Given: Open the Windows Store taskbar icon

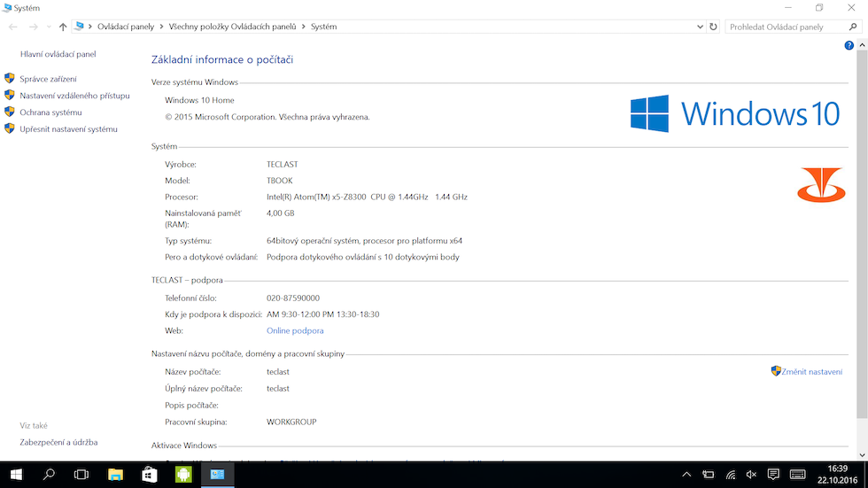Looking at the screenshot, I should pos(150,474).
